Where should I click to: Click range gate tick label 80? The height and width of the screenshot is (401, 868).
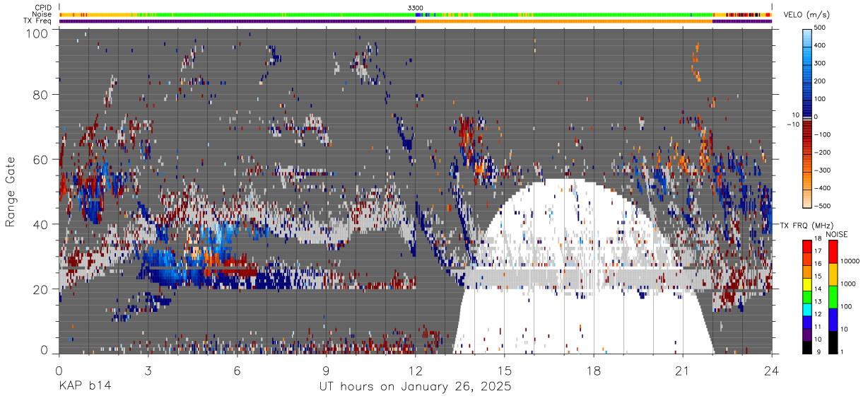coord(40,95)
